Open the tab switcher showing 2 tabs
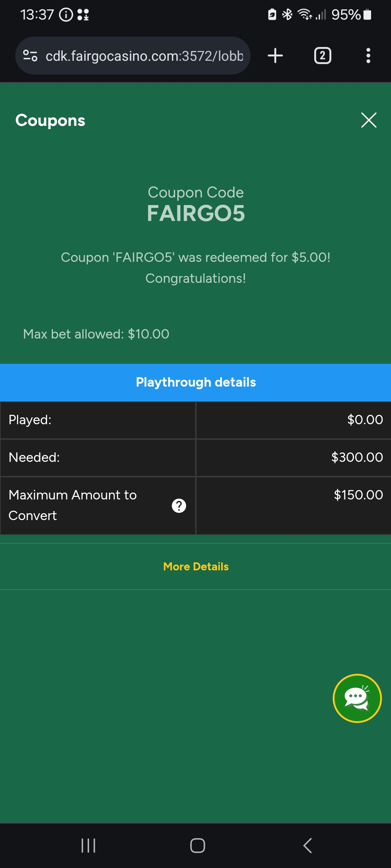The width and height of the screenshot is (391, 868). [x=322, y=55]
